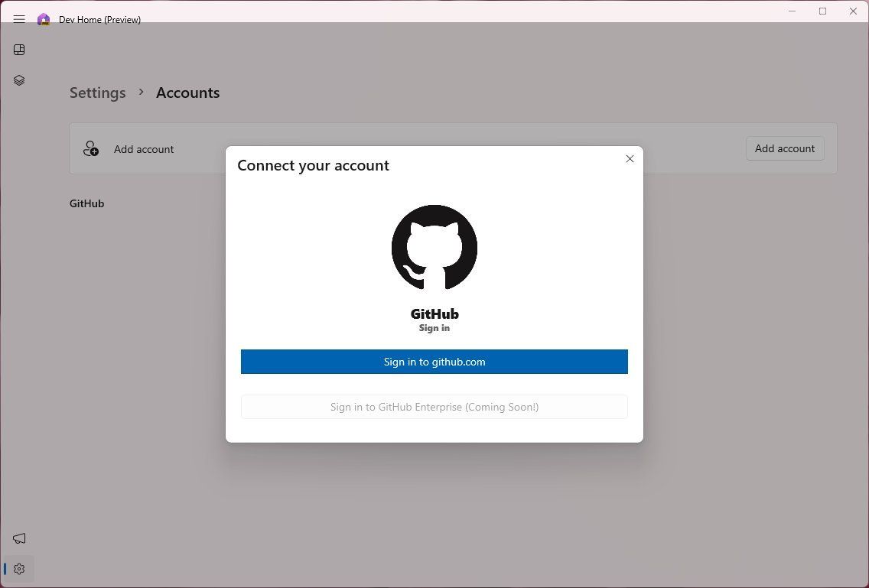The image size is (869, 588).
Task: Open the Dashboard from the sidebar
Action: 19,50
